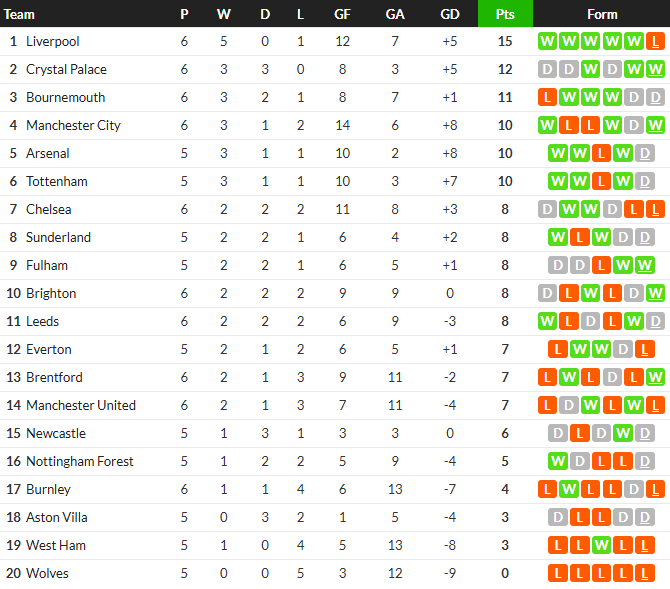Click Brentford's D form badge

coord(612,378)
